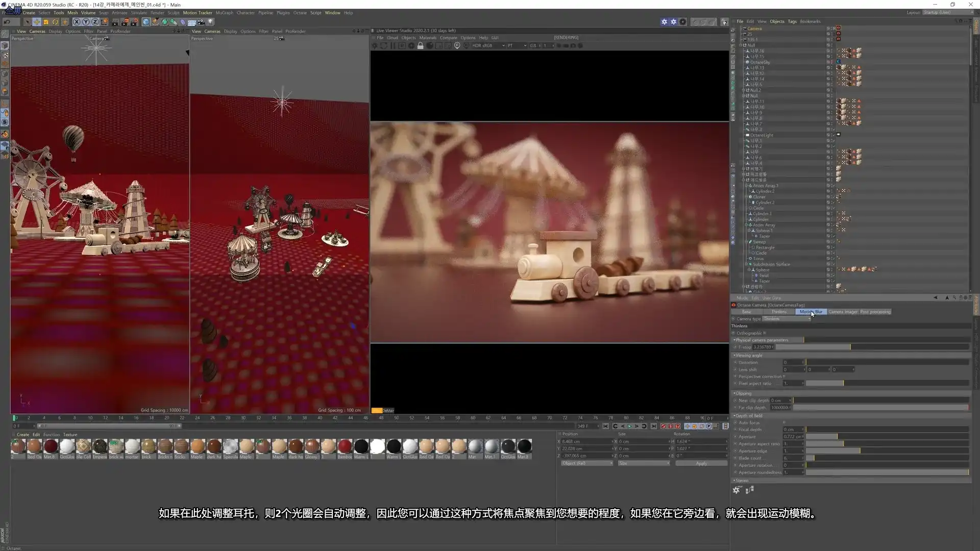The height and width of the screenshot is (551, 980).
Task: Adjust the Aperture slider bar
Action: [x=837, y=437]
